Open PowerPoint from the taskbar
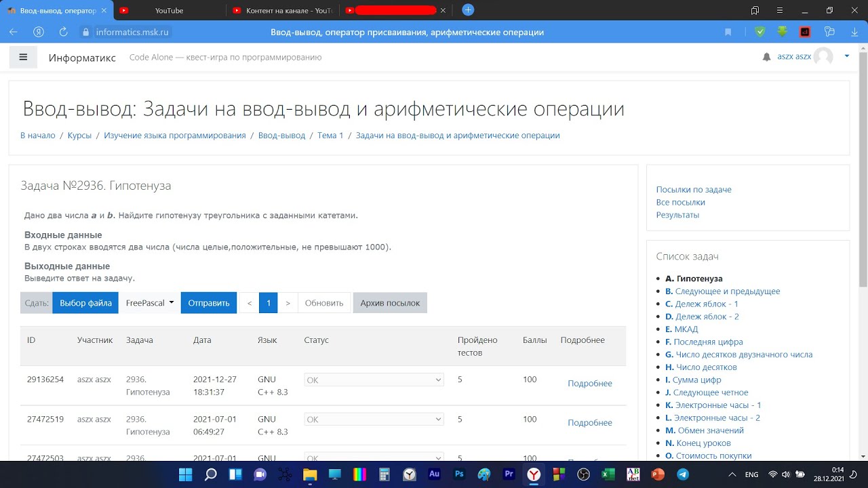This screenshot has height=488, width=868. tap(658, 474)
